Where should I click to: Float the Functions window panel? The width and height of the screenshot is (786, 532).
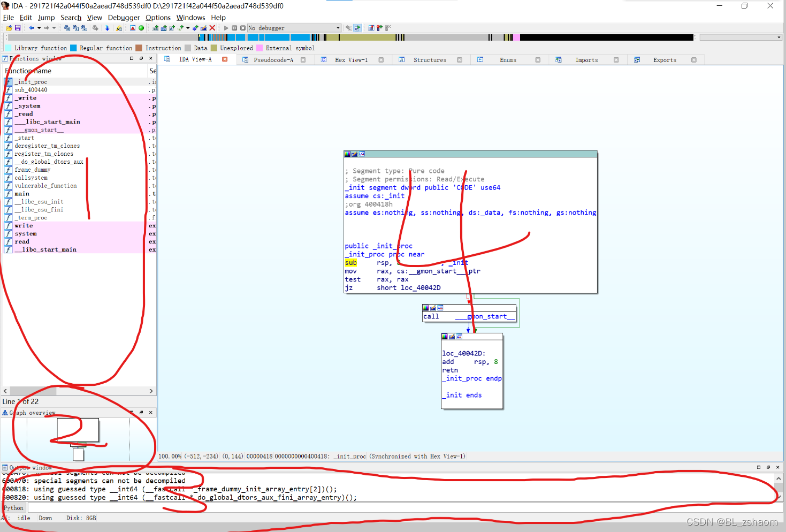pyautogui.click(x=141, y=58)
